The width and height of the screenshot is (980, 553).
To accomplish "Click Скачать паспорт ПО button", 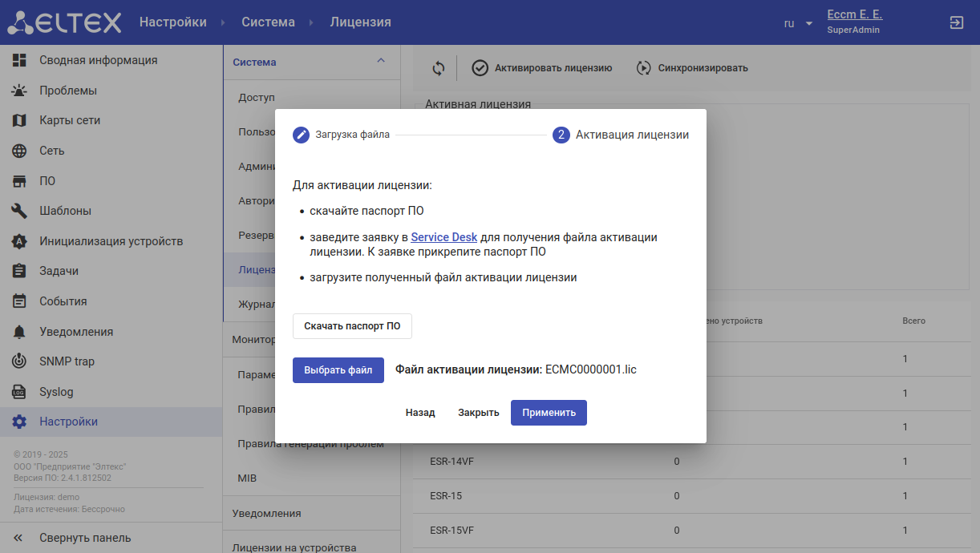I will tap(352, 326).
